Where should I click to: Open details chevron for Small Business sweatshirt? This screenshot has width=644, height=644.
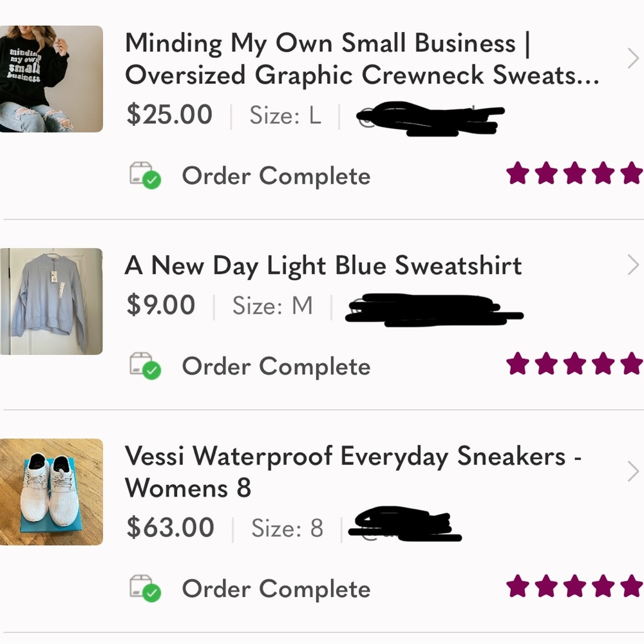632,60
